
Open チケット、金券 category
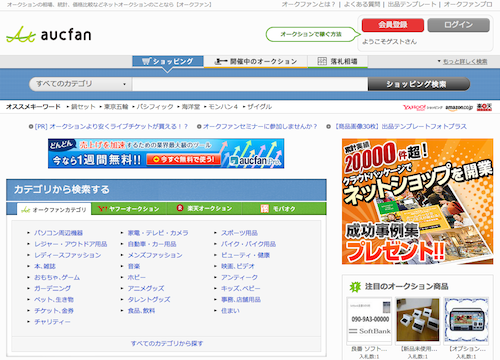[x=54, y=311]
